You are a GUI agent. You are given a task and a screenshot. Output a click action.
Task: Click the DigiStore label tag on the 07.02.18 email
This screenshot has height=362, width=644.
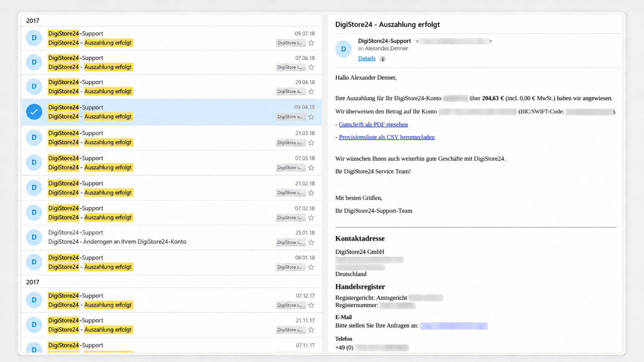click(x=290, y=218)
